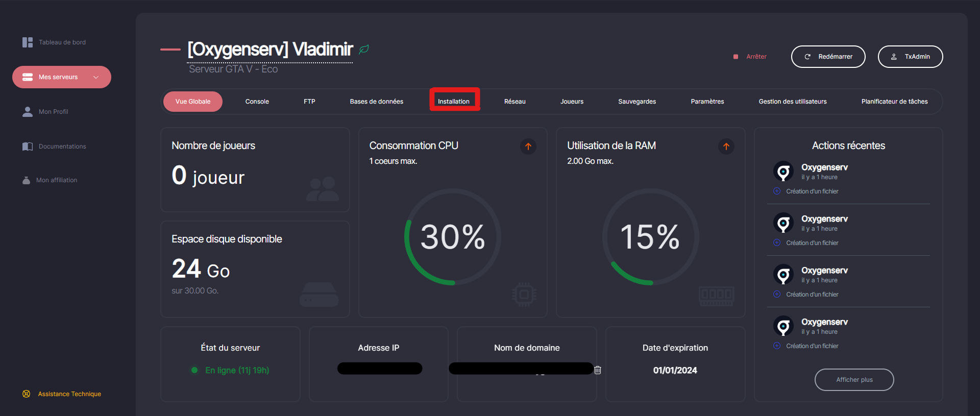
Task: Click the orange arrow on CPU card
Action: click(528, 146)
